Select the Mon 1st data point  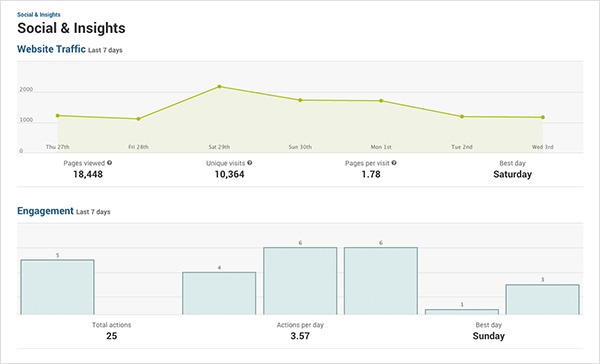tap(381, 101)
